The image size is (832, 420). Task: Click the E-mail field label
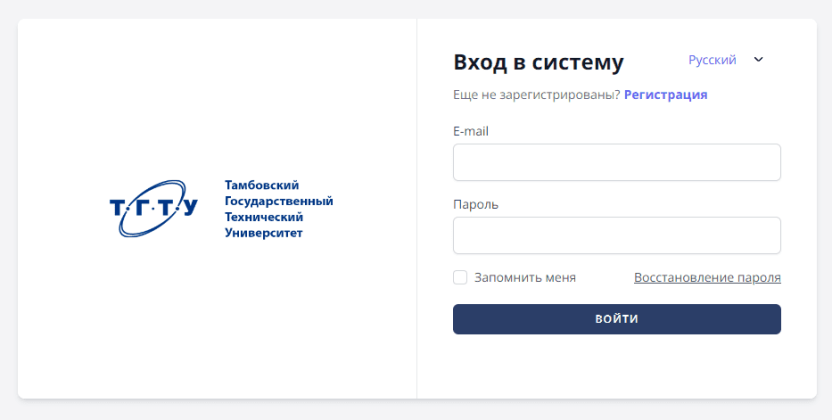point(470,131)
